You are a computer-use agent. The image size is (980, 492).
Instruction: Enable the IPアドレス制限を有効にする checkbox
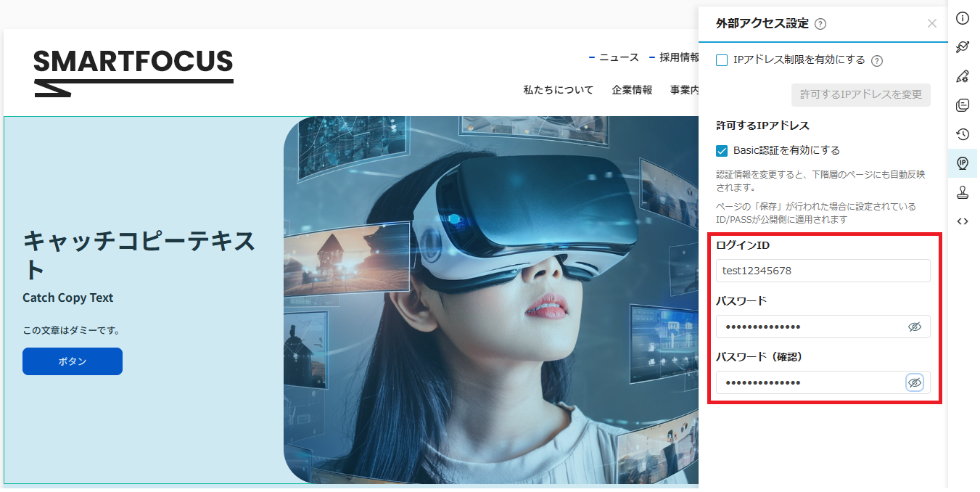click(x=722, y=61)
